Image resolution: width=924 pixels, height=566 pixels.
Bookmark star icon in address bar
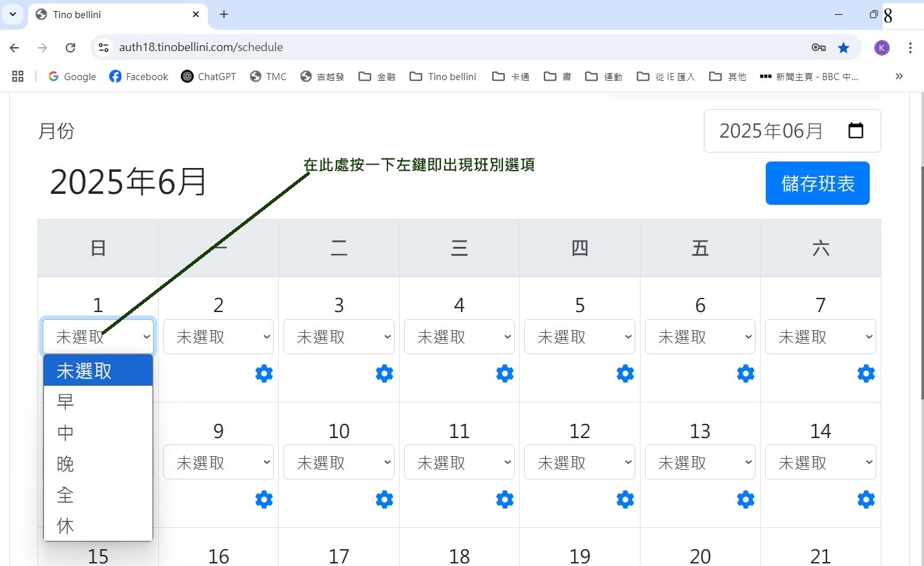tap(843, 47)
